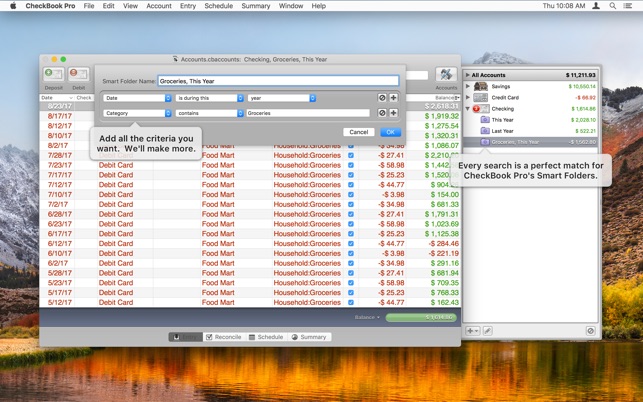Click the document proxy icon in title bar
643x402 pixels.
[175, 59]
